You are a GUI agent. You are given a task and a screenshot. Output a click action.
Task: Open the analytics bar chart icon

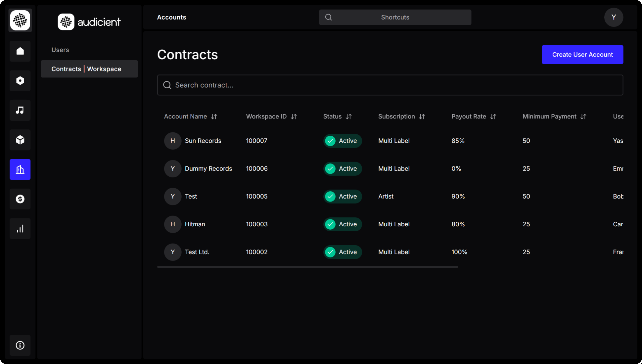(x=20, y=228)
